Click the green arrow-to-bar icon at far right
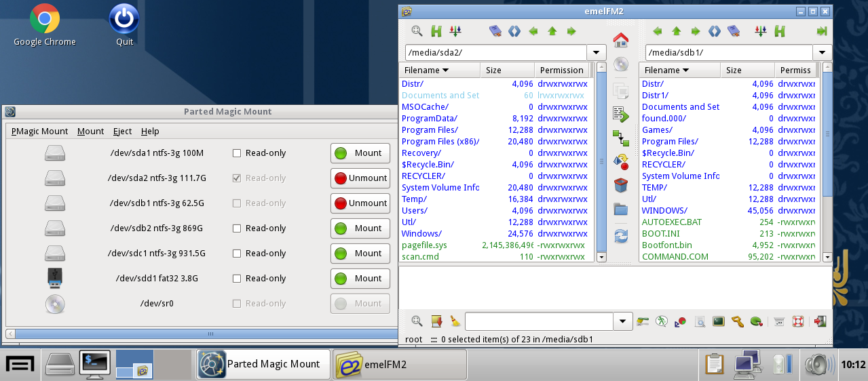Screen dimensions: 868x381 822,31
